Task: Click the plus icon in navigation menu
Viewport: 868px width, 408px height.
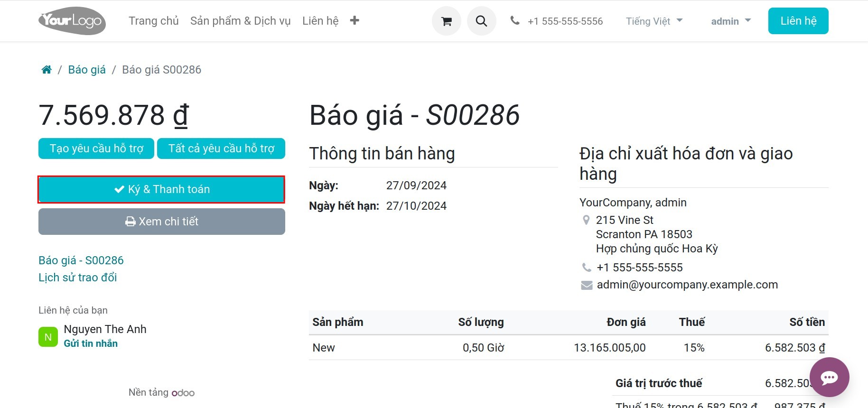Action: 355,20
